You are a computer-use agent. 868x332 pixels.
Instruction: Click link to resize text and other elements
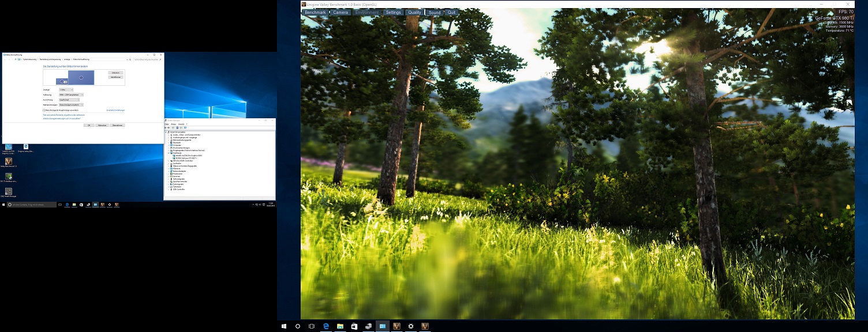click(63, 115)
